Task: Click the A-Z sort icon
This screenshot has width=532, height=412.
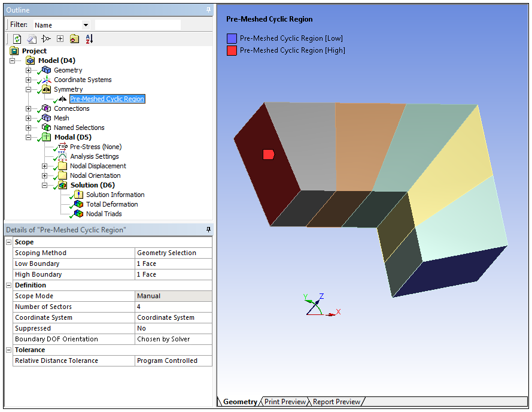Action: (x=89, y=39)
